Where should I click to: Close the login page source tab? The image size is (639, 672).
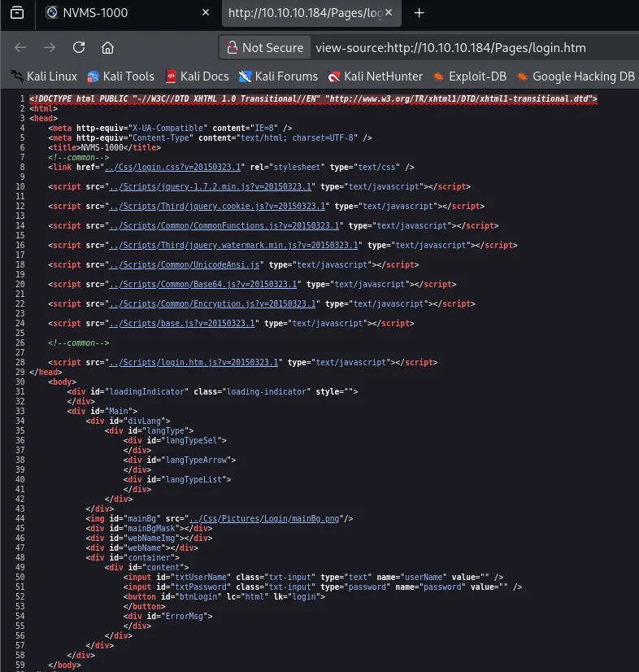tap(389, 12)
